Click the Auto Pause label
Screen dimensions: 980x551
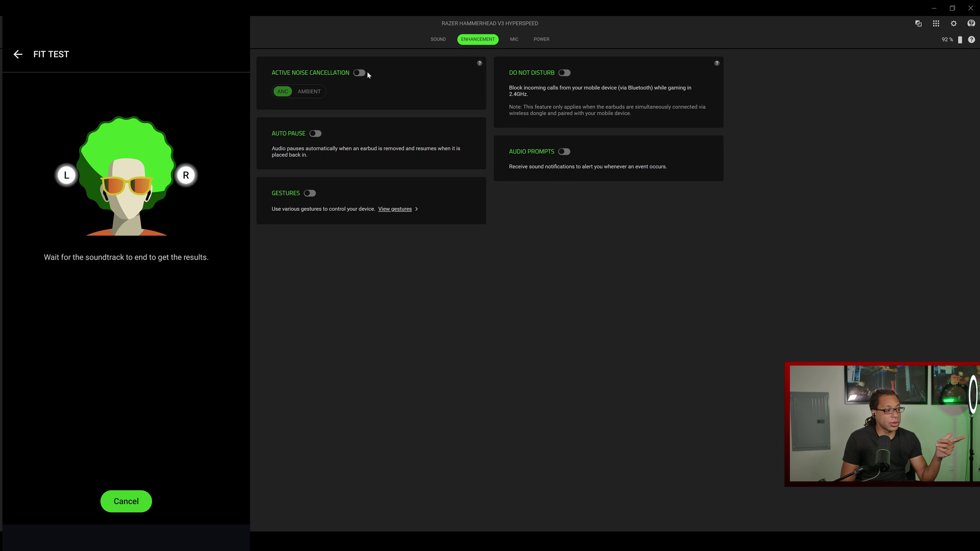coord(289,134)
